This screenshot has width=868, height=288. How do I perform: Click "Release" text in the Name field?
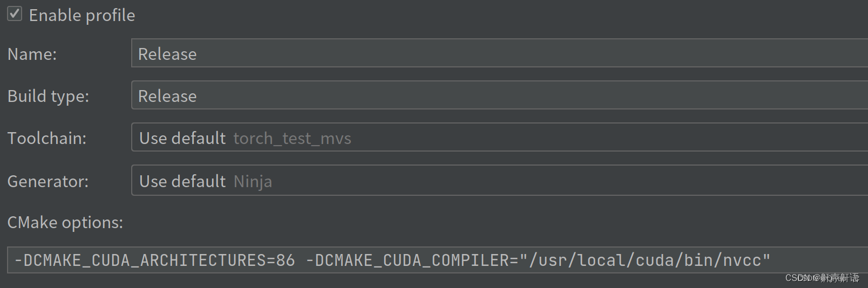(167, 54)
